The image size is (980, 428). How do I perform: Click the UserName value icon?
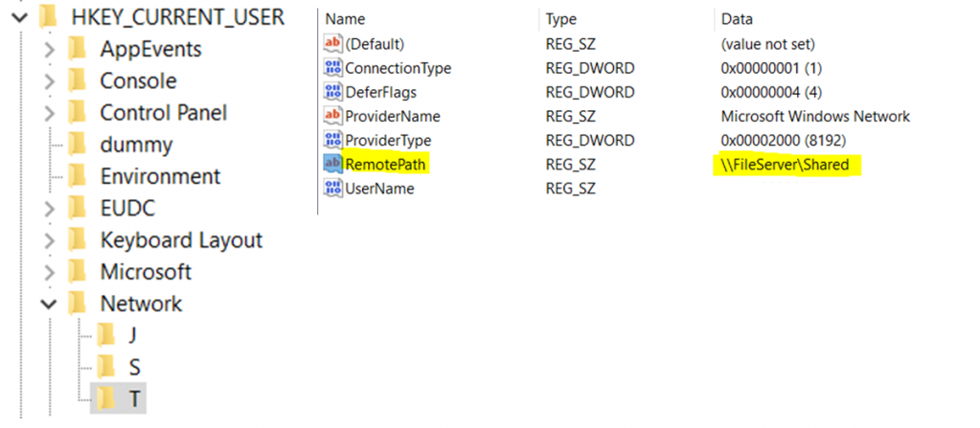[332, 188]
